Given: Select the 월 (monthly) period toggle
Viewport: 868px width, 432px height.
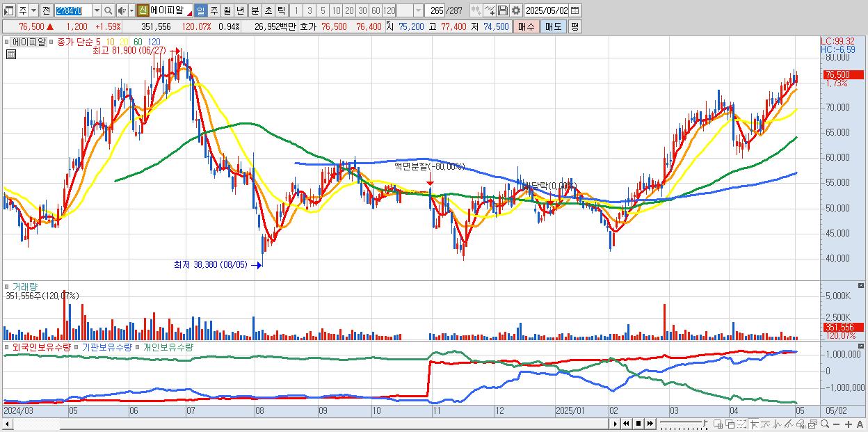Looking at the screenshot, I should tap(227, 10).
